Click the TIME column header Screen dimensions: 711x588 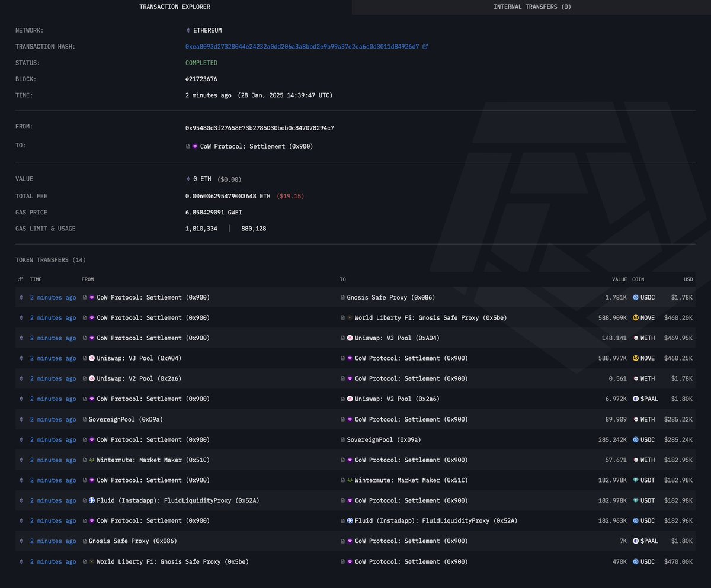click(36, 279)
